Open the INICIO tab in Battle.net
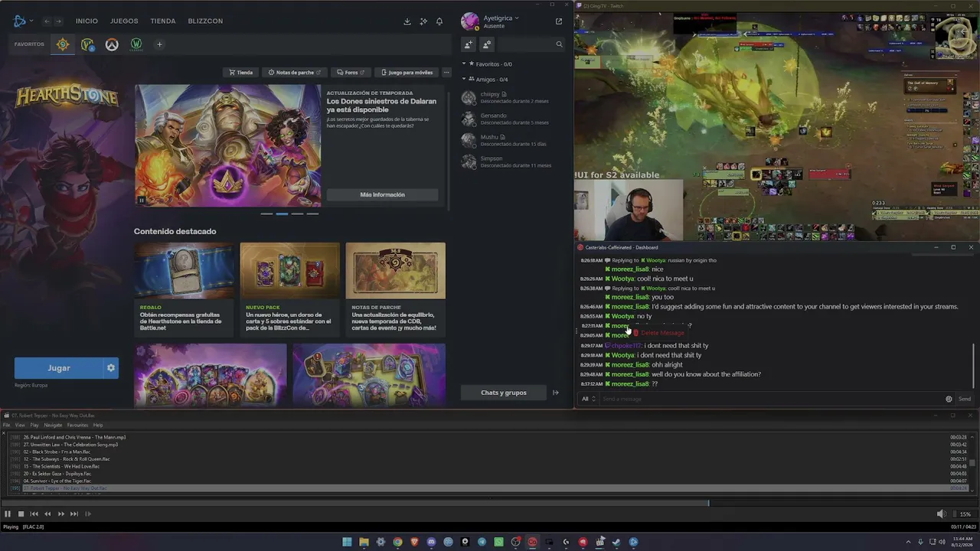 pyautogui.click(x=87, y=21)
